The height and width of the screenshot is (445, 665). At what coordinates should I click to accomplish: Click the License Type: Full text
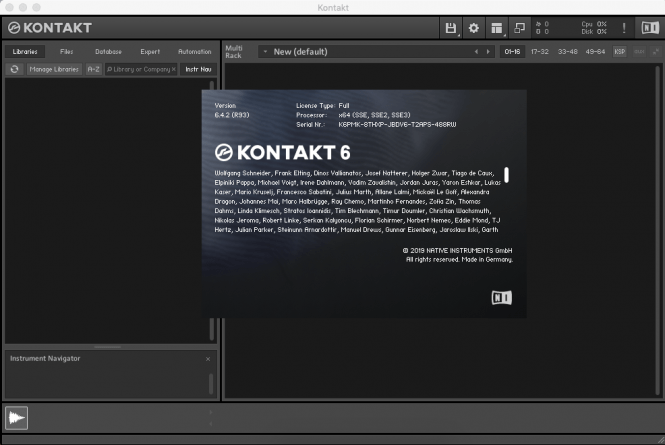(323, 106)
